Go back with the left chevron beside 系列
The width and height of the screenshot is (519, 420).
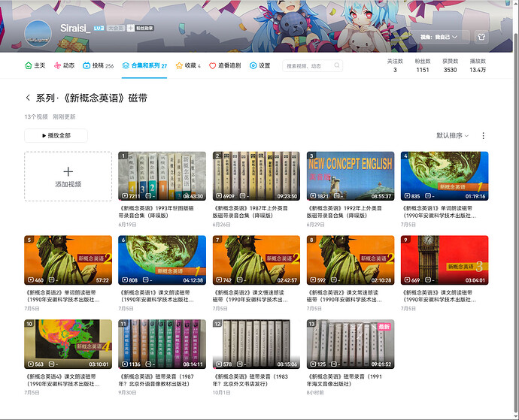[28, 98]
